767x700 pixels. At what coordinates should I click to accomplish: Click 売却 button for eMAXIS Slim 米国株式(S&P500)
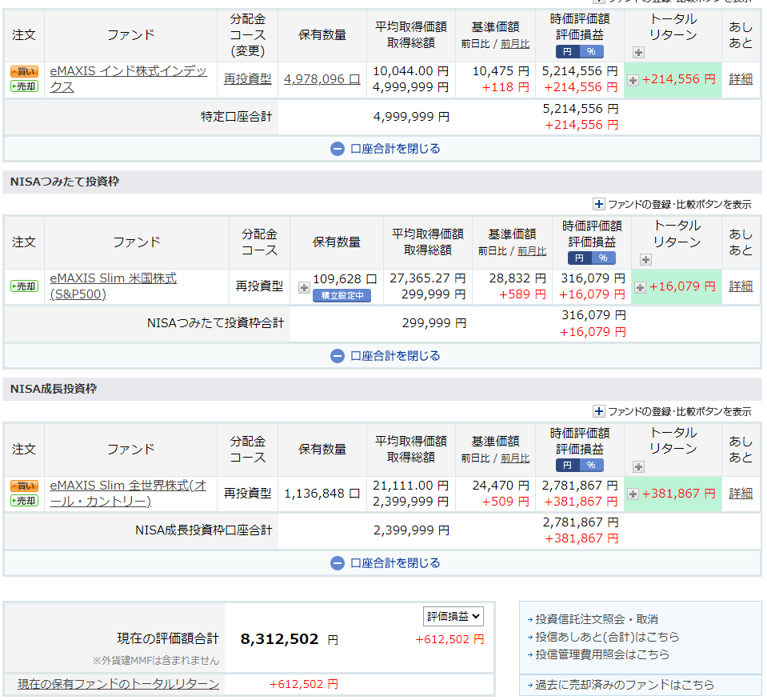[24, 286]
